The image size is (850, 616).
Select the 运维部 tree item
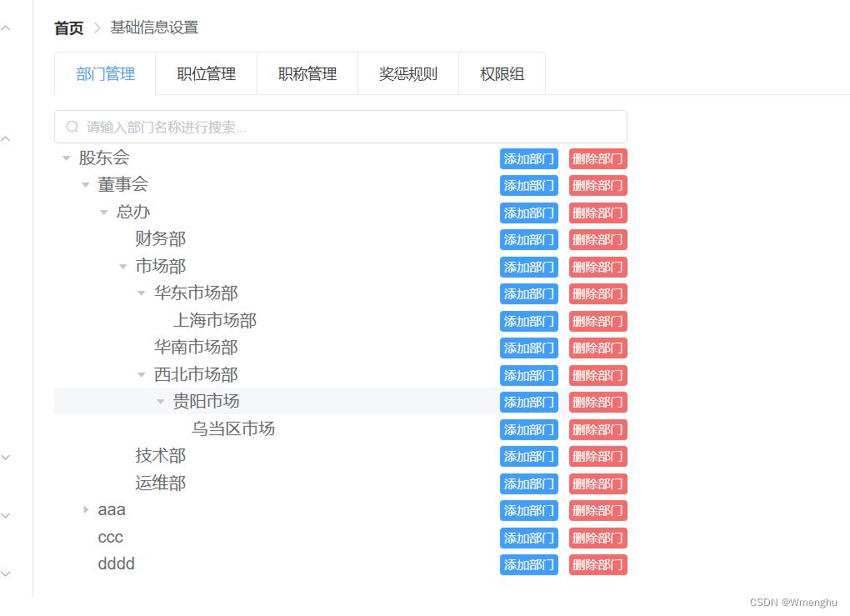160,483
